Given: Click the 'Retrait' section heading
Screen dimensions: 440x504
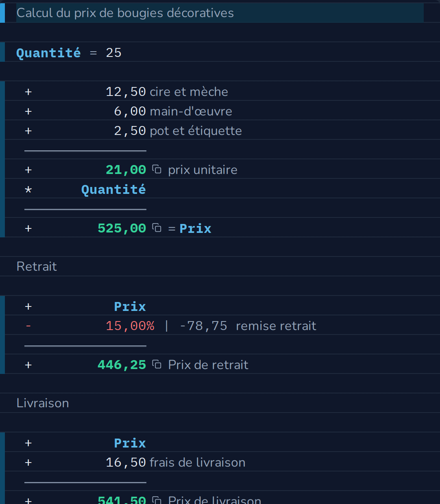Looking at the screenshot, I should point(37,267).
